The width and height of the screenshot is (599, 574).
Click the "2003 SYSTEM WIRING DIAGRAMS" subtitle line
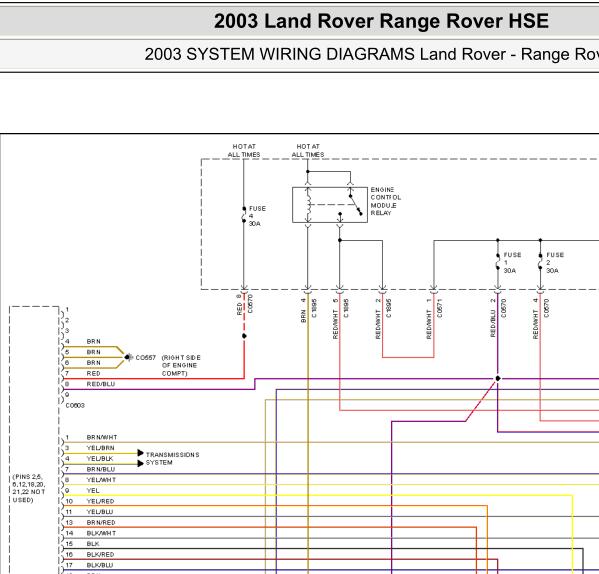tap(371, 54)
